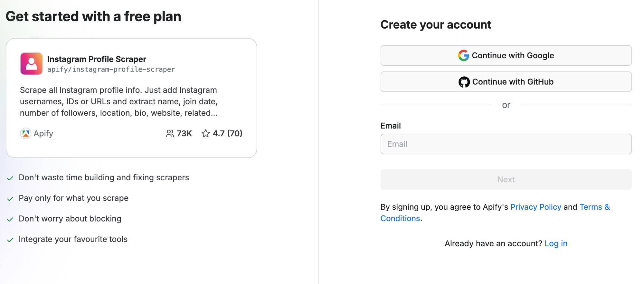
Task: Click the checkmark beside 'Don't worry about blocking'
Action: coord(10,219)
